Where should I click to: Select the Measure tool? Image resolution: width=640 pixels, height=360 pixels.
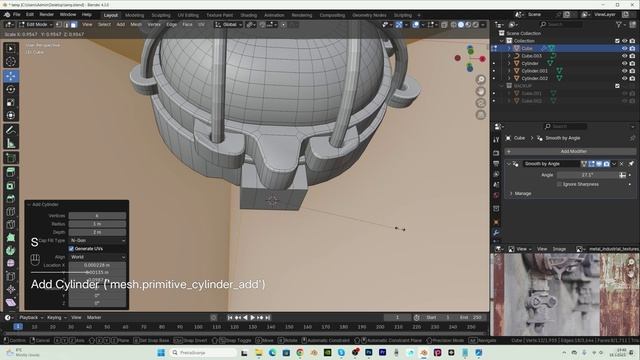click(11, 143)
